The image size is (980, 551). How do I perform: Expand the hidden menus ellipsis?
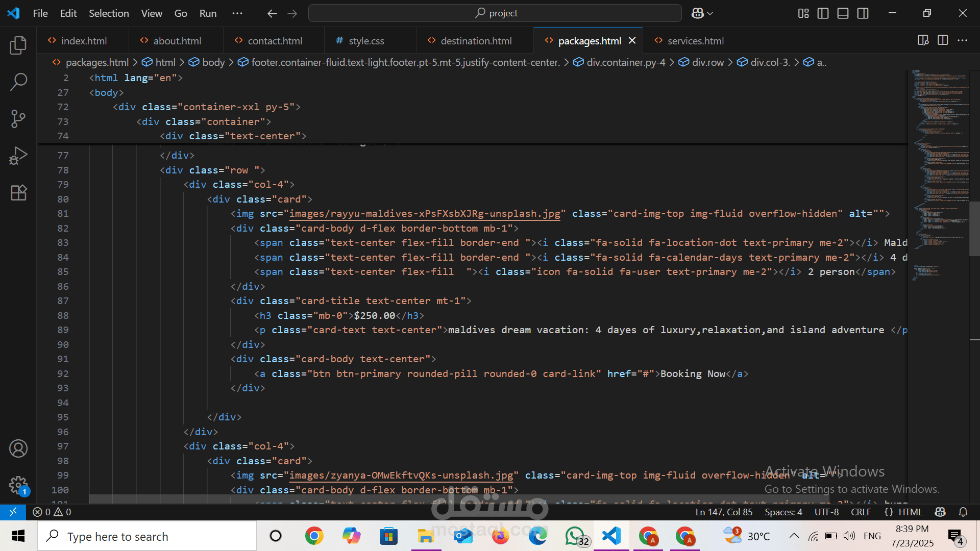click(237, 13)
